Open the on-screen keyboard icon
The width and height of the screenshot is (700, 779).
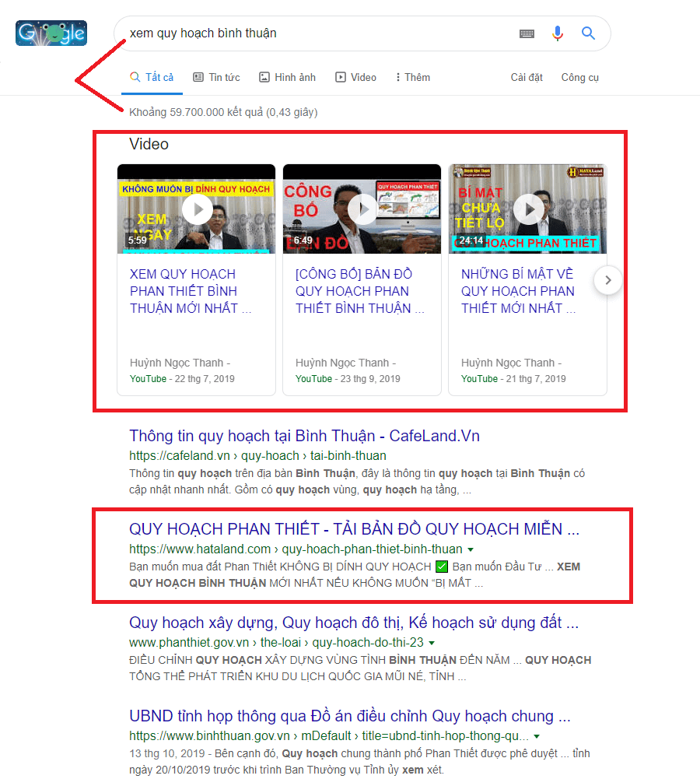click(x=527, y=33)
